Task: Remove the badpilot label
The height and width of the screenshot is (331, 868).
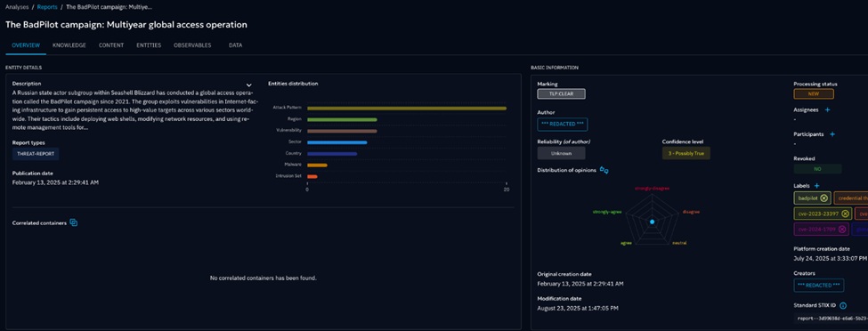Action: point(823,198)
